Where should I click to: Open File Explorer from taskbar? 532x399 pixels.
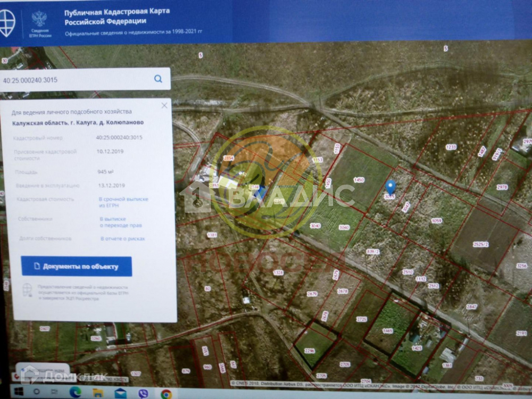tap(98, 393)
